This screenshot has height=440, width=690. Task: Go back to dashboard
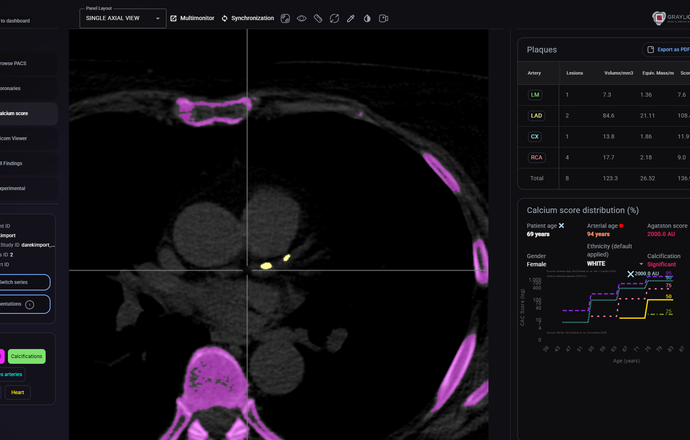15,21
